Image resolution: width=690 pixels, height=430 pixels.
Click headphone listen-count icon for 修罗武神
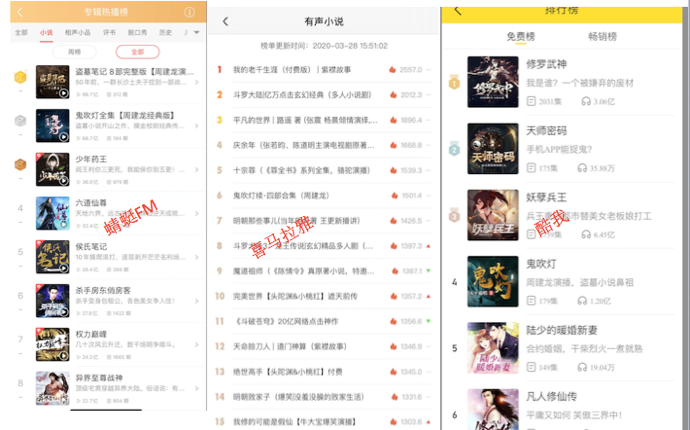pos(585,102)
